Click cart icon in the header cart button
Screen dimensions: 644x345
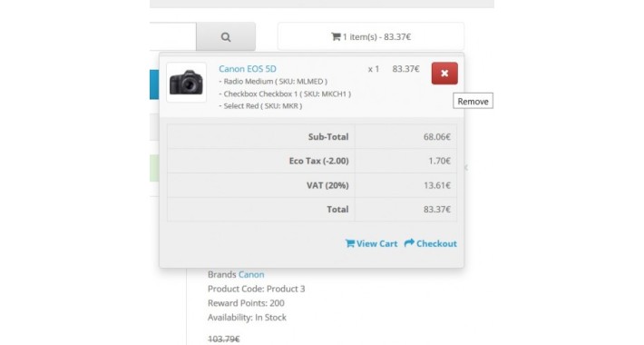point(336,36)
